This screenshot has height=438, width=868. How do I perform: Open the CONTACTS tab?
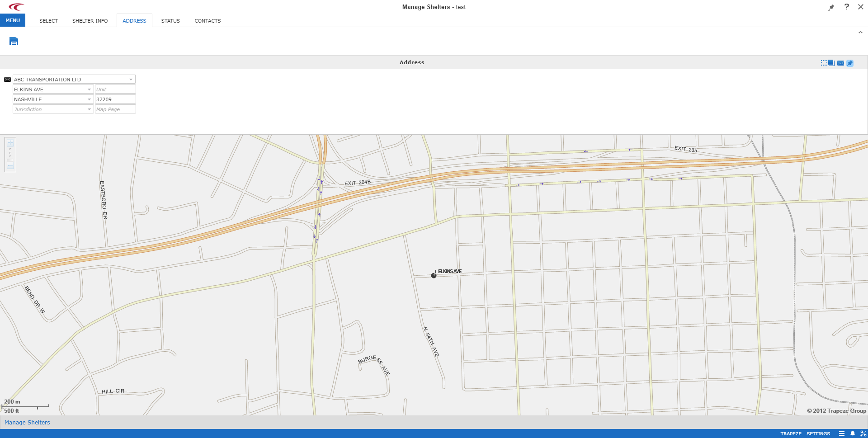coord(208,20)
